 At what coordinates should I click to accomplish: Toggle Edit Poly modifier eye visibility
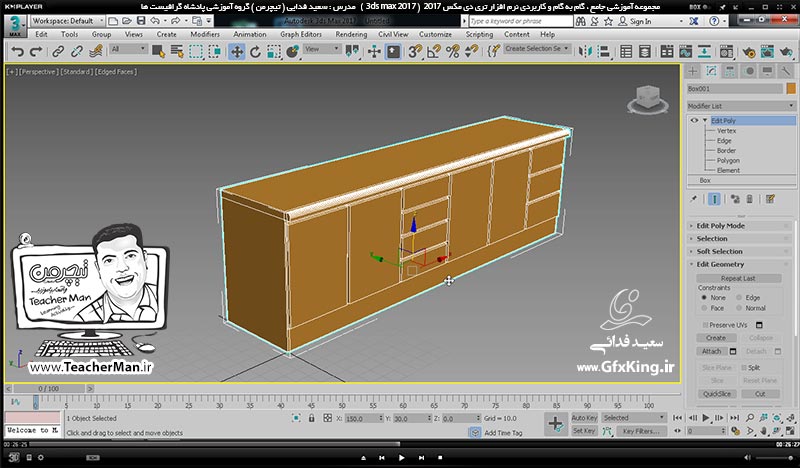[x=694, y=120]
